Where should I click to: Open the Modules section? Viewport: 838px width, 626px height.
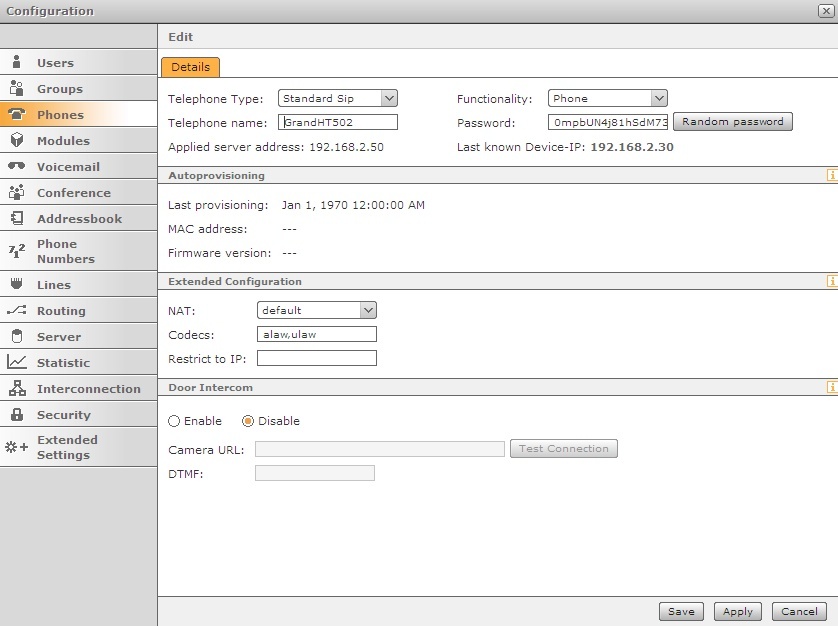(x=79, y=141)
